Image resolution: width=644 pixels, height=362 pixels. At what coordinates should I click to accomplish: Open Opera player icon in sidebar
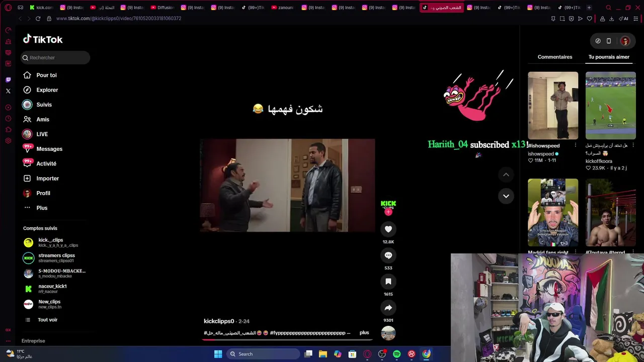(8, 108)
